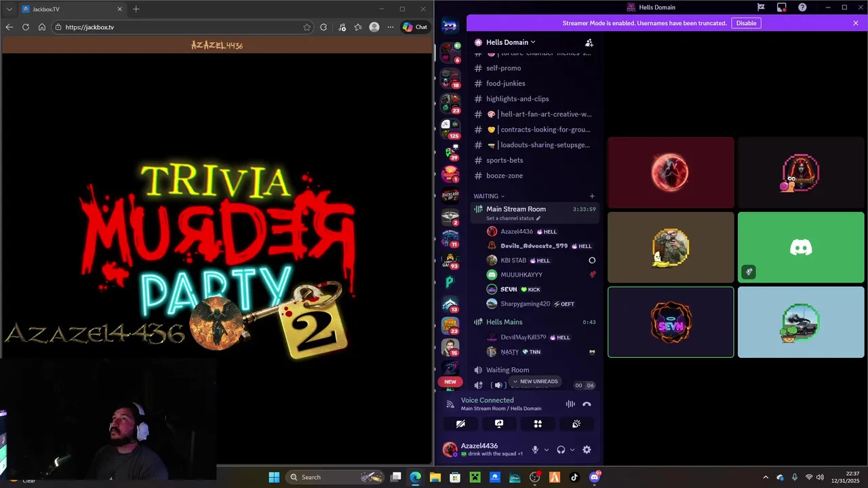Mute the microphone in Discord
This screenshot has height=488, width=868.
(x=535, y=449)
